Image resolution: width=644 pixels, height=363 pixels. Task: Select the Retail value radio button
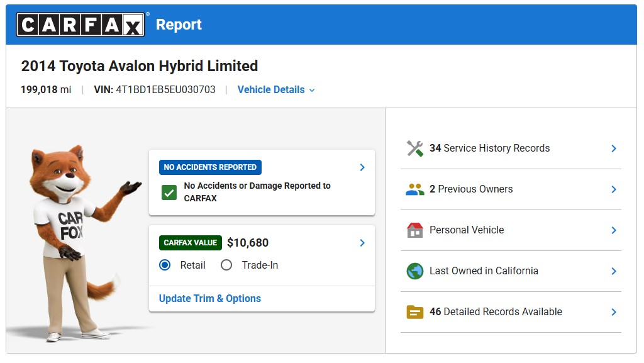tap(165, 265)
